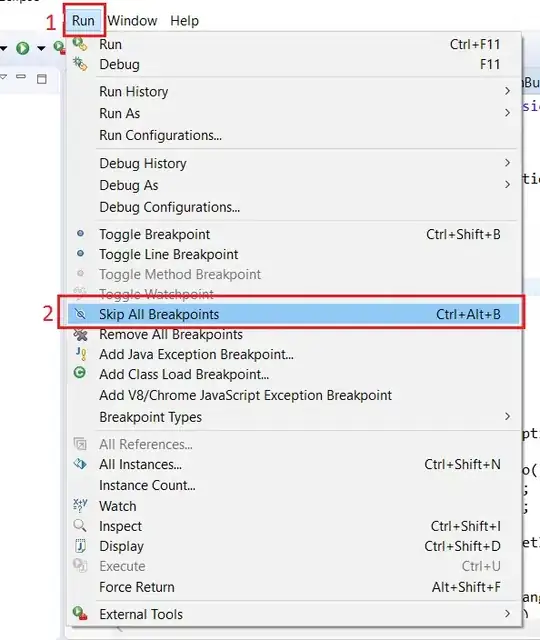Click the Add Class Load Breakpoint icon

[80, 373]
